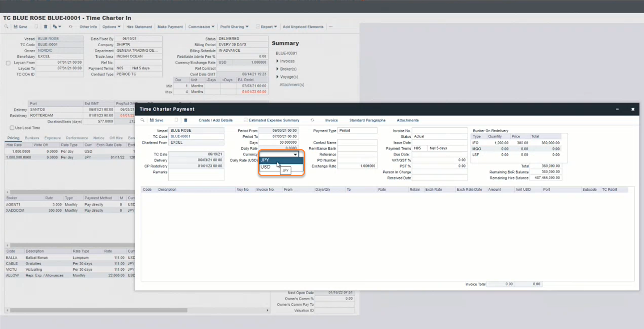This screenshot has width=644, height=329.
Task: Click the Estimated Expense Summary icon
Action: click(x=245, y=120)
